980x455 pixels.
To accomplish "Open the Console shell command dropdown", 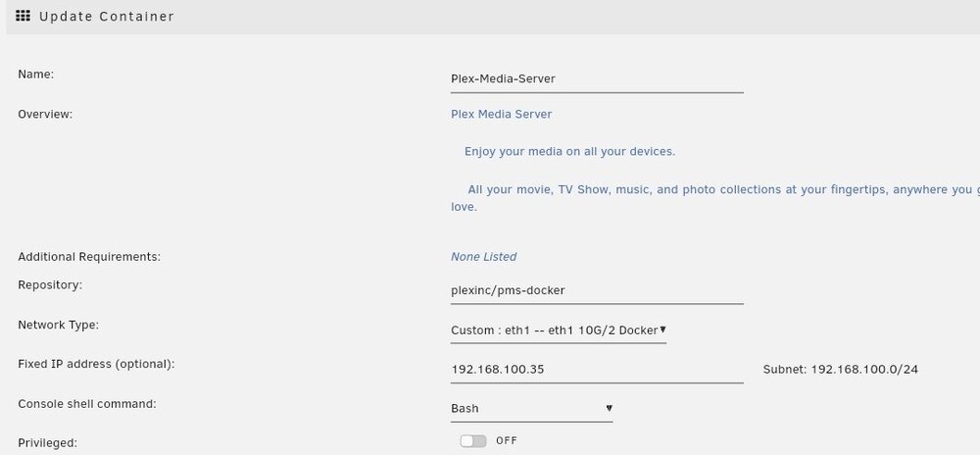I will [x=531, y=409].
